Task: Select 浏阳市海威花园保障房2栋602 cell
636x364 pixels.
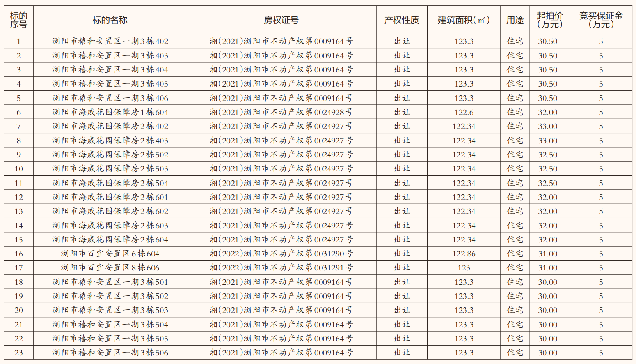Action: pos(110,211)
